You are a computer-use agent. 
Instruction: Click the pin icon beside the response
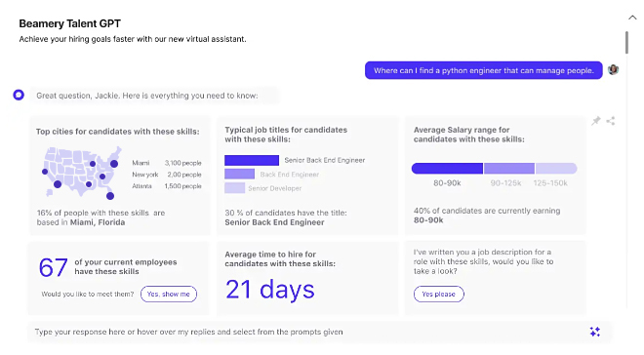[x=596, y=121]
